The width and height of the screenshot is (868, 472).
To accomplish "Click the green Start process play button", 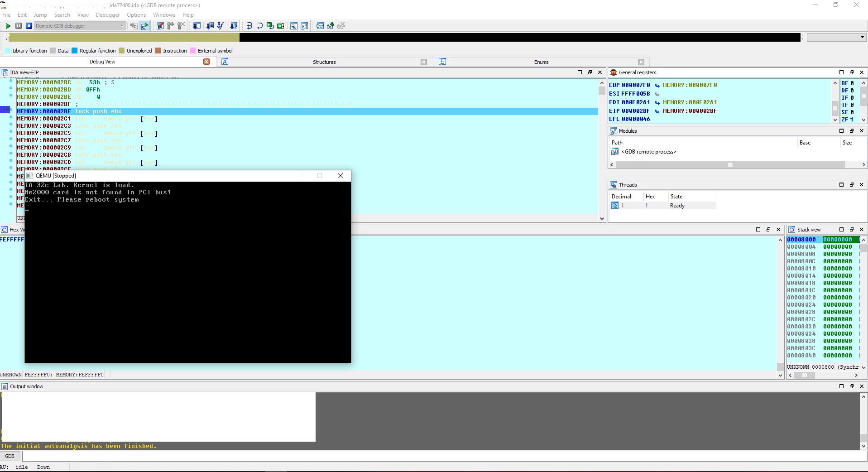I will (x=8, y=26).
